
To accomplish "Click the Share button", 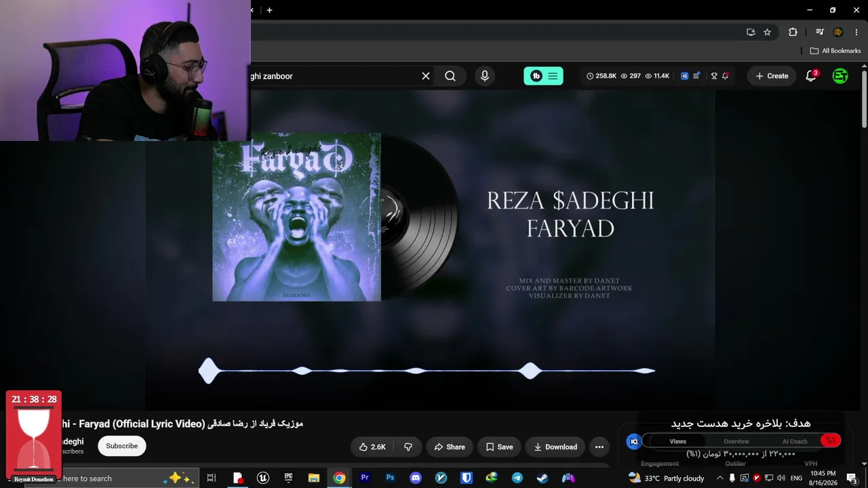I will 450,447.
